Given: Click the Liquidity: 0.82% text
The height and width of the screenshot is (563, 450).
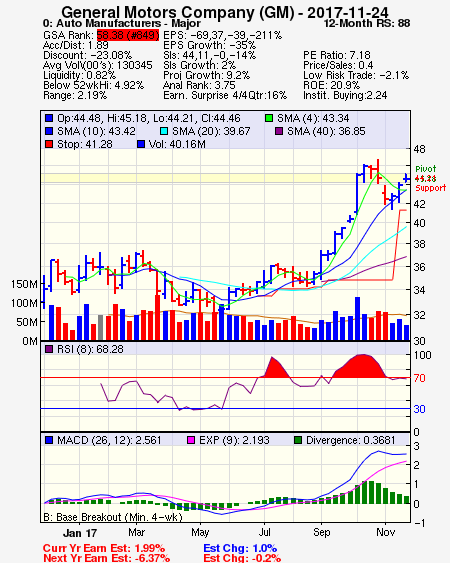Looking at the screenshot, I should pyautogui.click(x=79, y=75).
